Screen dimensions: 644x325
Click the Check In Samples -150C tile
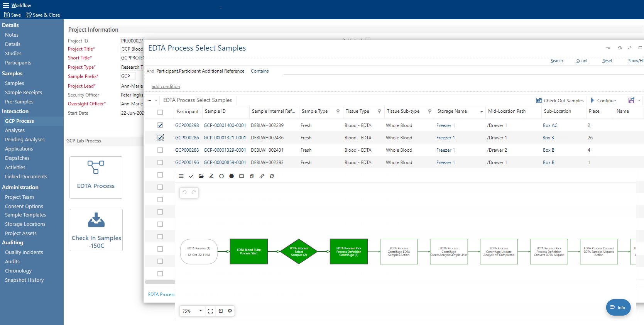point(96,230)
